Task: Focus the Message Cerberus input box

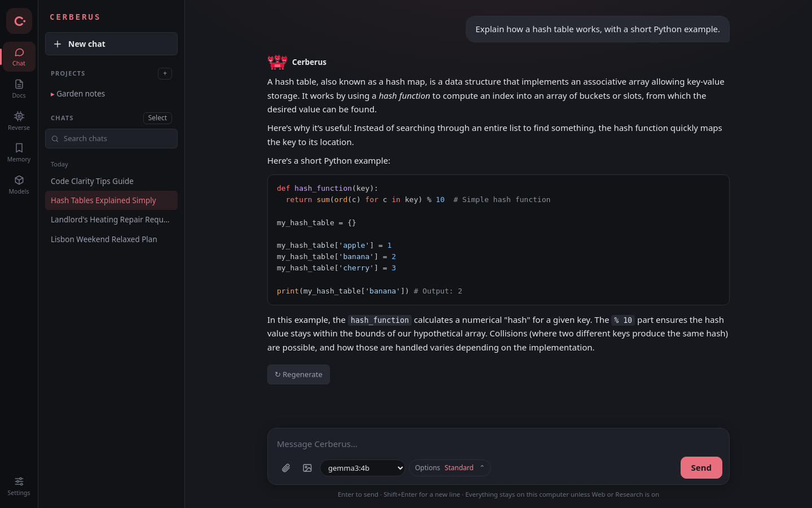Action: click(498, 444)
